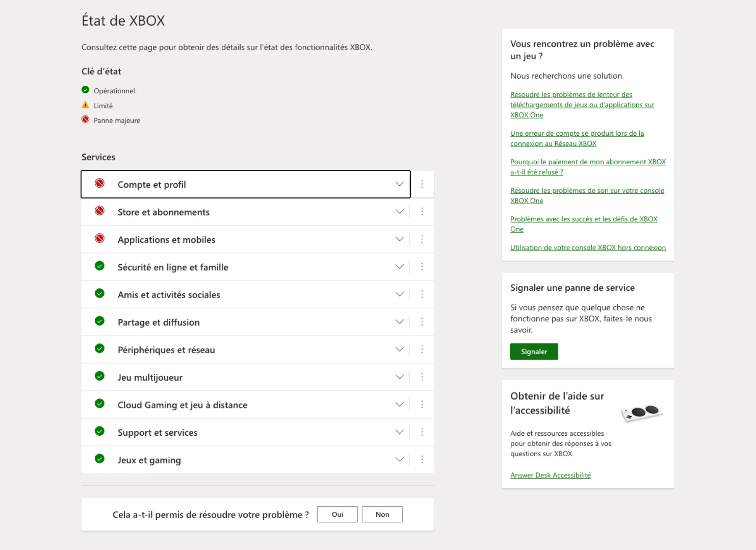The height and width of the screenshot is (550, 756).
Task: Expand Store et abonnements chevron
Action: pyautogui.click(x=399, y=211)
